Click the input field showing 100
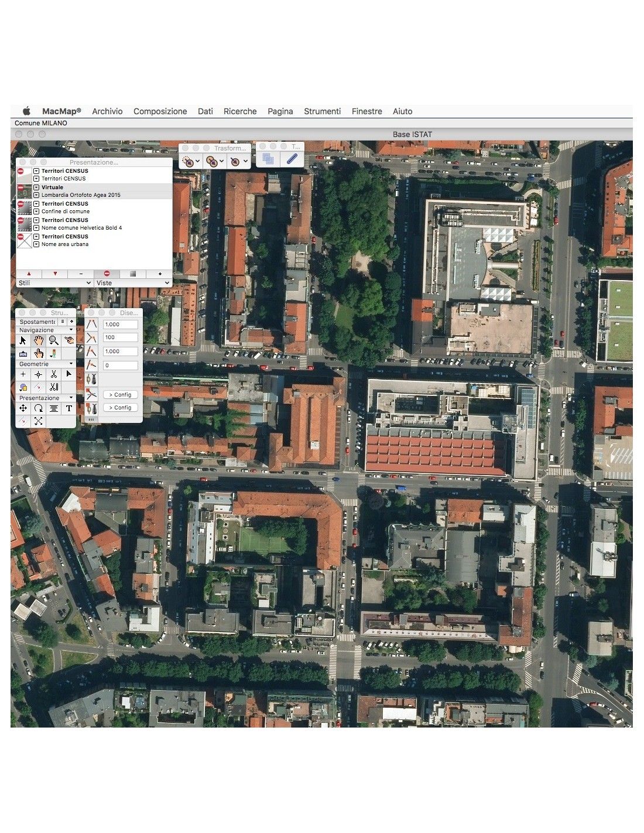Viewport: 644px width, 833px height. coord(121,337)
